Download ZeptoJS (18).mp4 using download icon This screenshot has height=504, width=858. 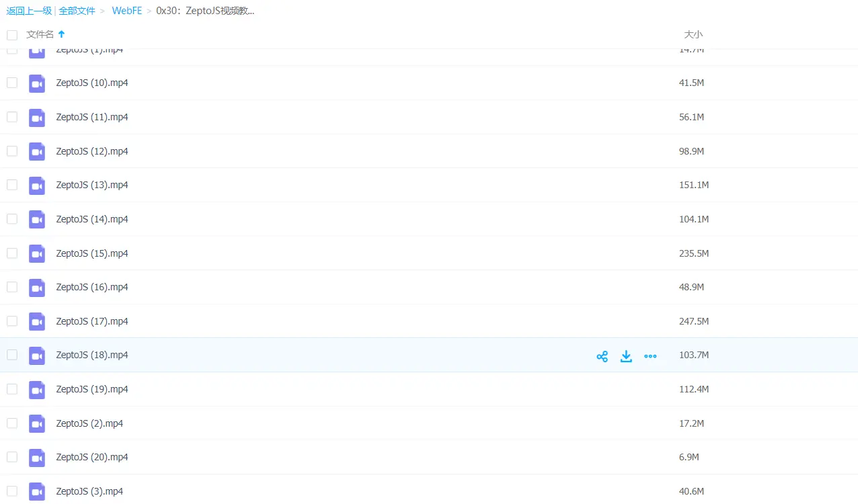(626, 356)
